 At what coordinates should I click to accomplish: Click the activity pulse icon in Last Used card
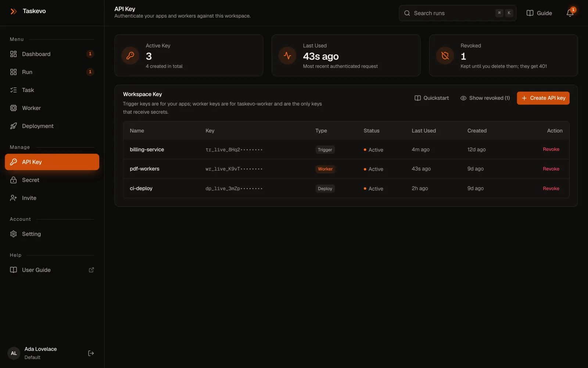click(287, 56)
